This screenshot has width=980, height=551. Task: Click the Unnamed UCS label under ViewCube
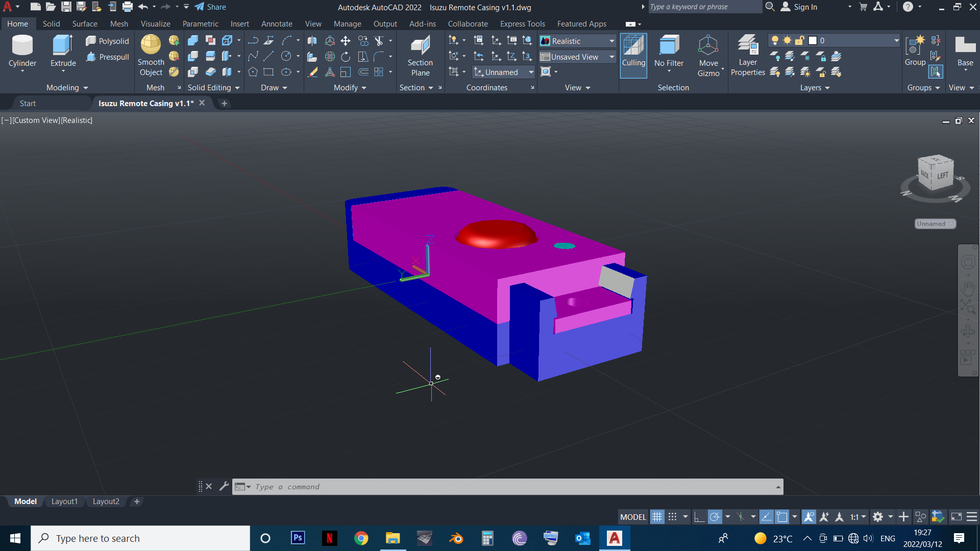point(935,223)
